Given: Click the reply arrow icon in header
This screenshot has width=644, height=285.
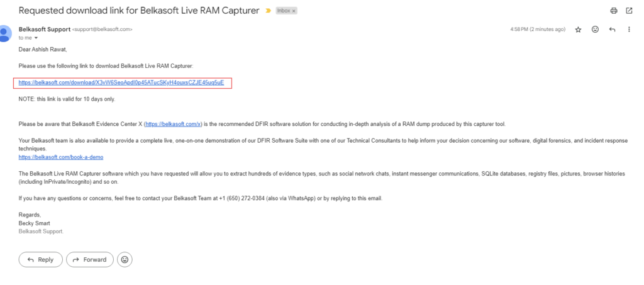Looking at the screenshot, I should [x=613, y=30].
